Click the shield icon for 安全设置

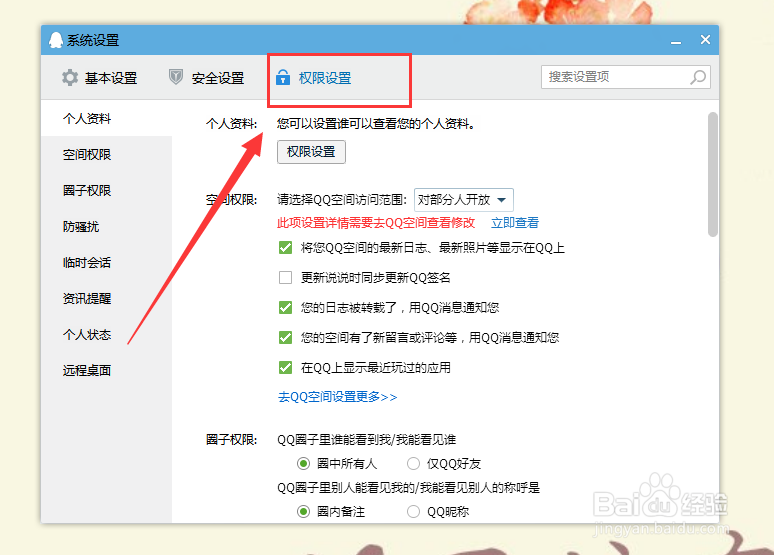coord(176,77)
